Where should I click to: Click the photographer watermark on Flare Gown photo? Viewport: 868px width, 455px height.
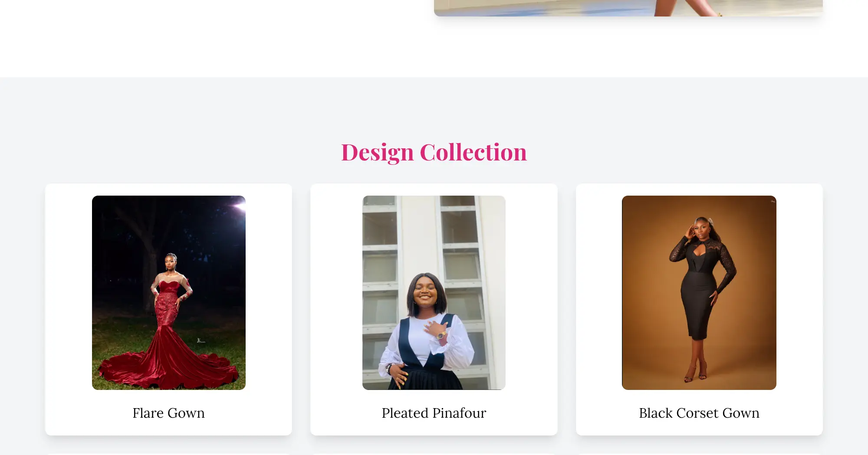(x=200, y=340)
